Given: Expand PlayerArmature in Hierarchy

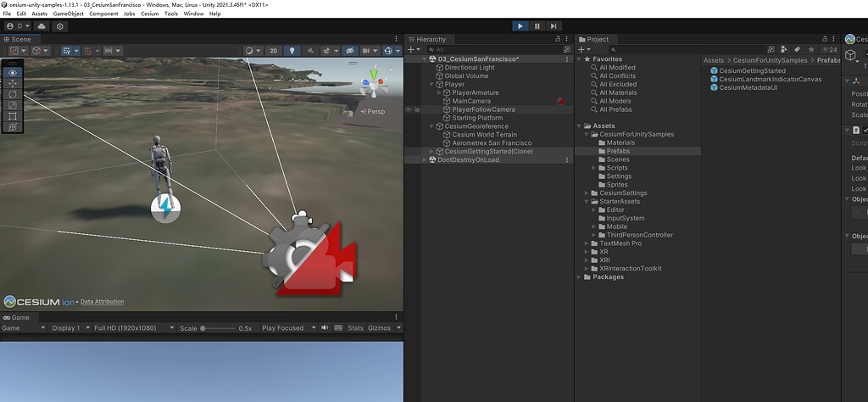Looking at the screenshot, I should [x=440, y=93].
